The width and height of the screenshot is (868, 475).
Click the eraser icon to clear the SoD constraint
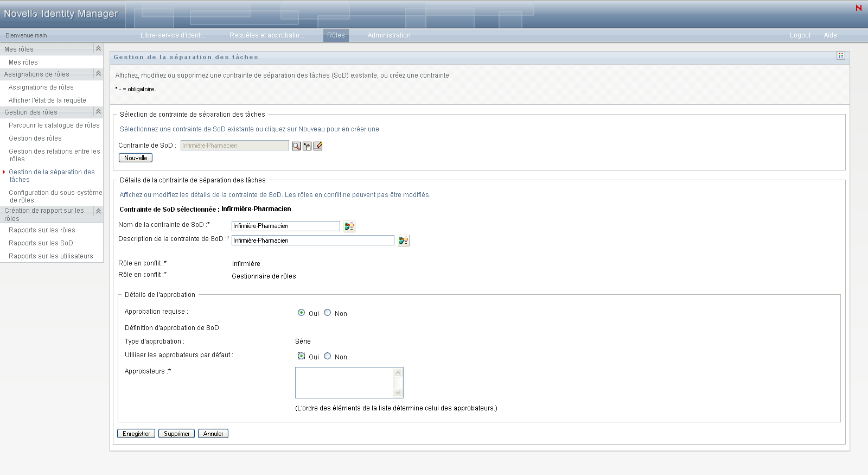(318, 146)
